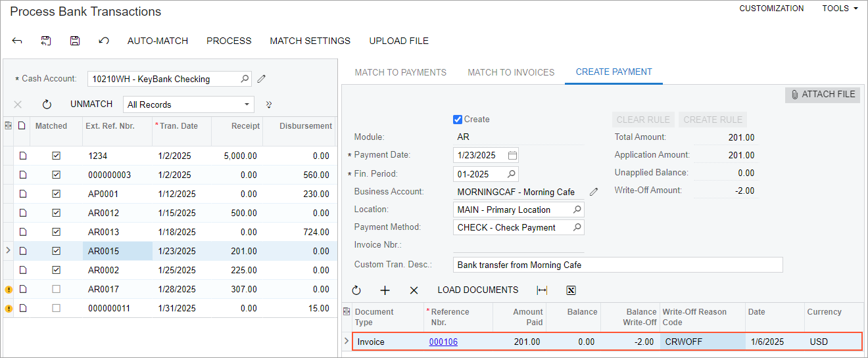Toggle Matched checkbox for AR0017 row
868x358 pixels.
[57, 289]
